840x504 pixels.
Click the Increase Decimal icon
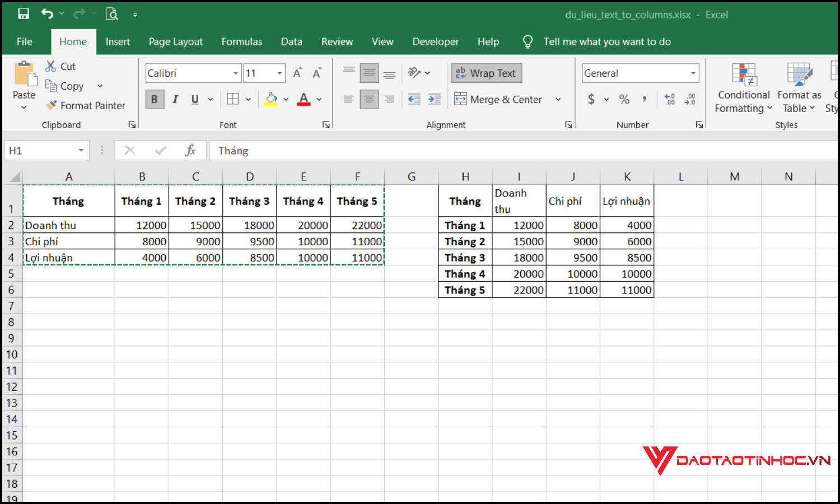coord(669,99)
